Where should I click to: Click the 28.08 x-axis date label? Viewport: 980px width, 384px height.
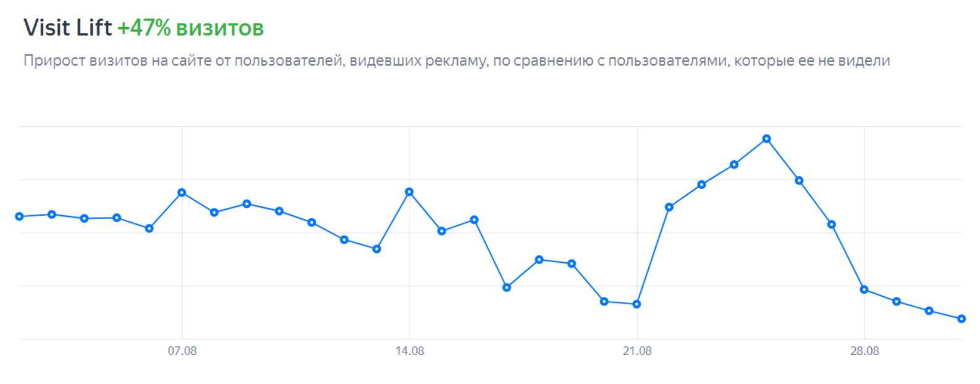(x=864, y=351)
